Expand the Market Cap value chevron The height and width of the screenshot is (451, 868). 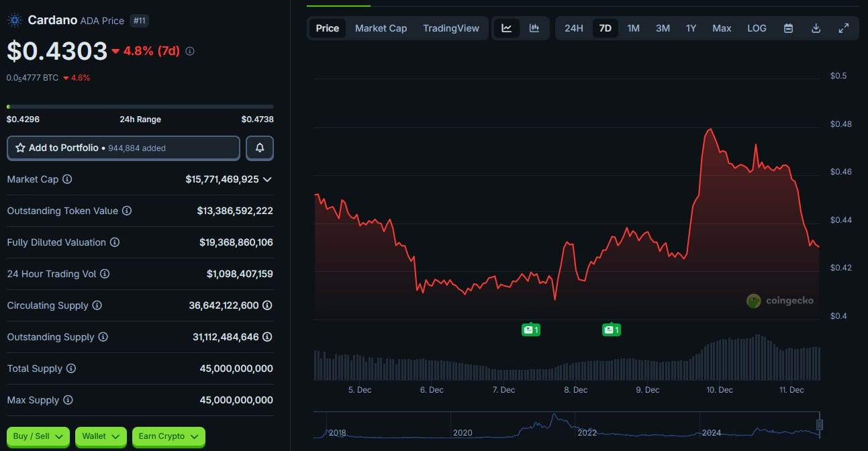267,179
